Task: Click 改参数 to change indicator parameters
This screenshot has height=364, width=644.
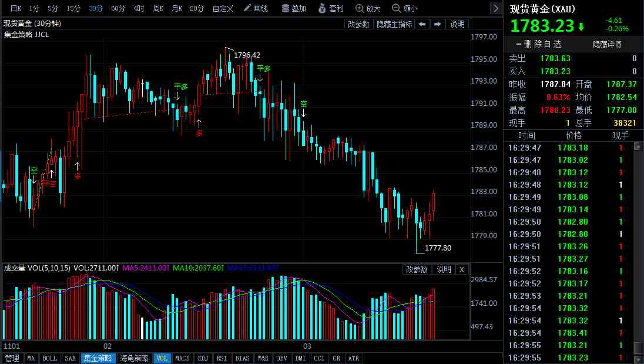Action: tap(358, 24)
